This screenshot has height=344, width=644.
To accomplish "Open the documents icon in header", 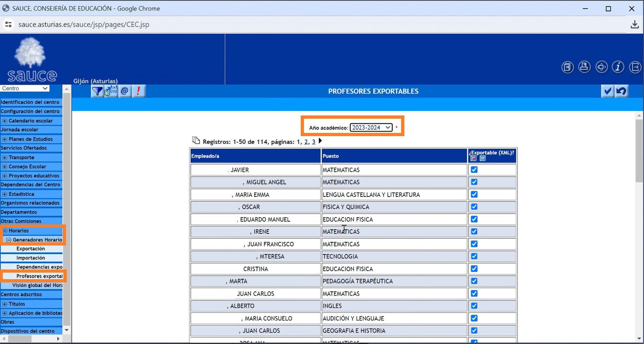I will click(x=567, y=67).
